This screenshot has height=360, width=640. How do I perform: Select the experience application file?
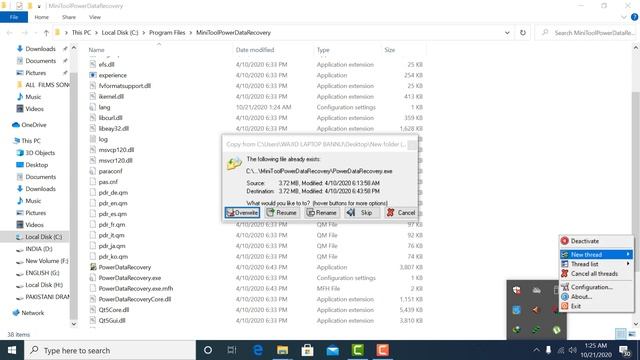(113, 75)
